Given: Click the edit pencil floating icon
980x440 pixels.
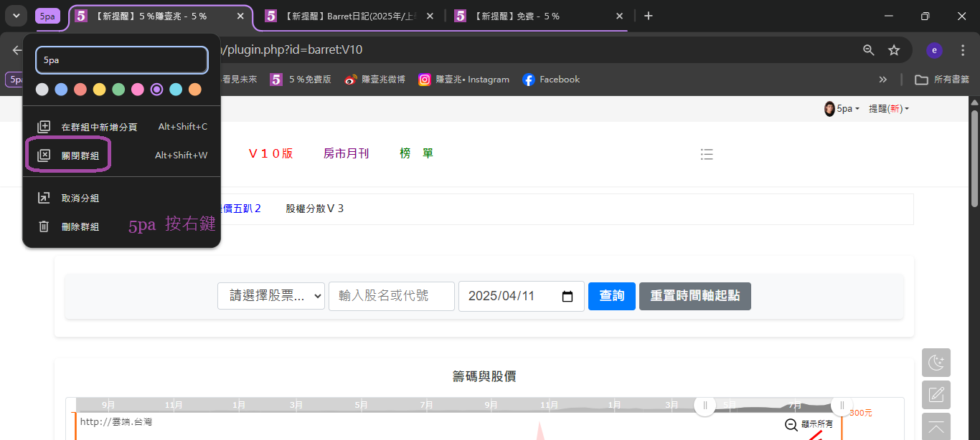Looking at the screenshot, I should 936,395.
